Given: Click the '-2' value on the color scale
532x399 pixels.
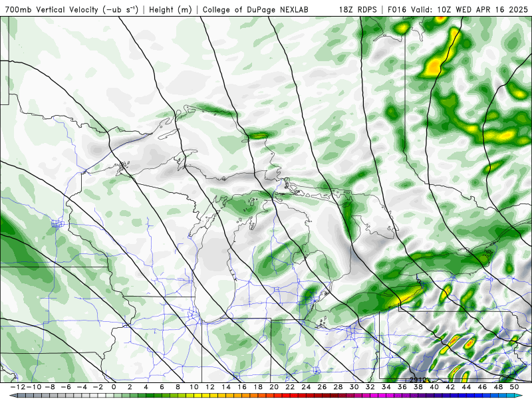Looking at the screenshot, I should 97,387.
